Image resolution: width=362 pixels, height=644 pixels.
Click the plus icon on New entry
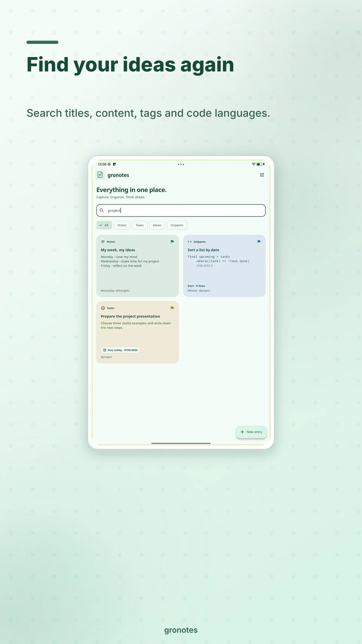tap(242, 432)
